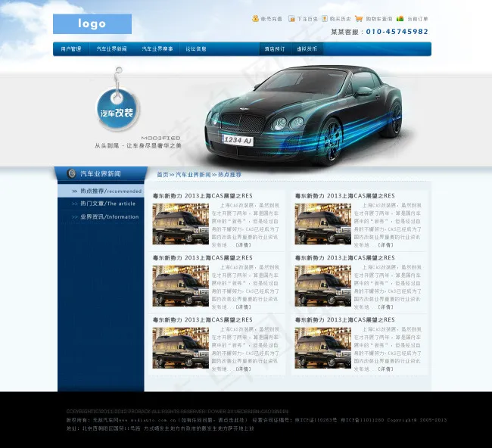Open the first article's 详情 link
The image size is (492, 448).
point(243,245)
